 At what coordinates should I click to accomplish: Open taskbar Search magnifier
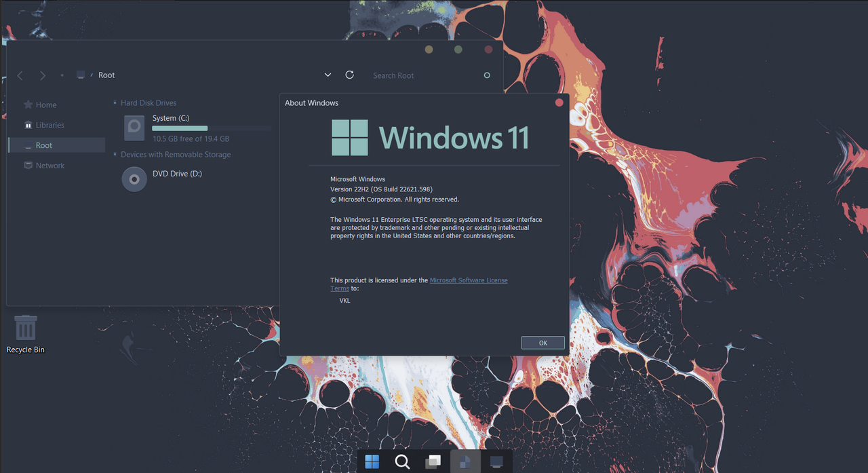coord(402,462)
